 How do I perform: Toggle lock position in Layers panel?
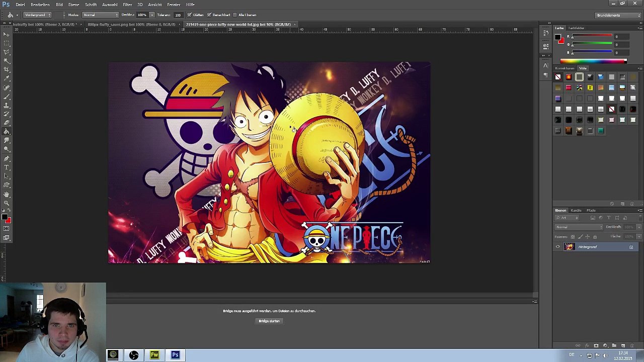click(587, 237)
